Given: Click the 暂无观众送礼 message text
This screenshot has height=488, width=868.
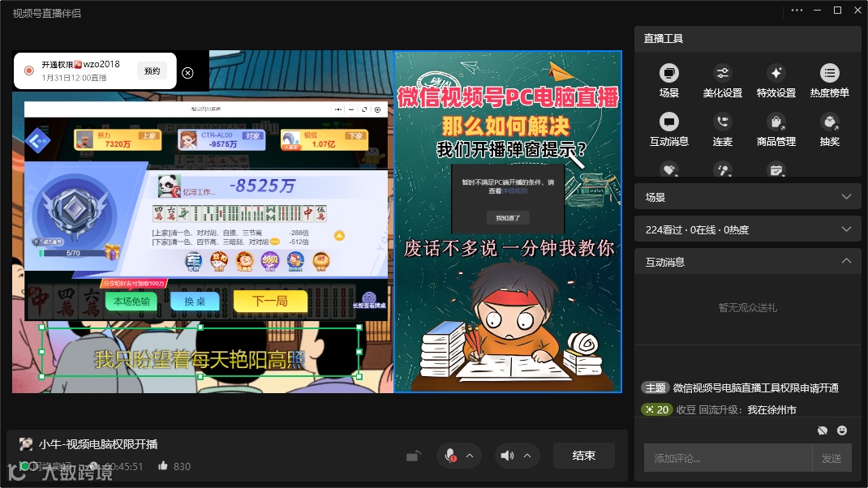Looking at the screenshot, I should (747, 307).
